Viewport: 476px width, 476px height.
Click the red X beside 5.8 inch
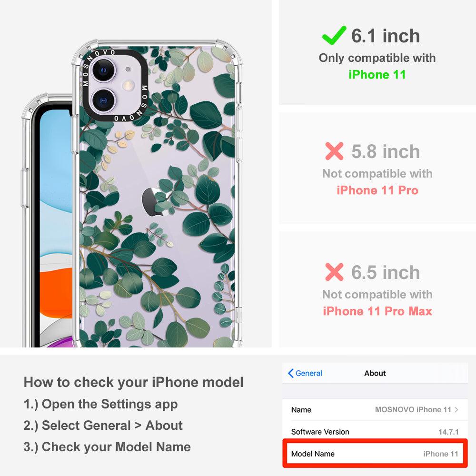[334, 151]
